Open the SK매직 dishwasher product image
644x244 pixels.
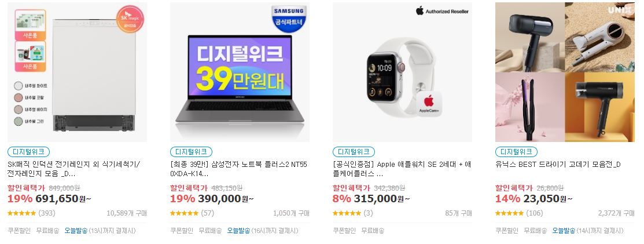pyautogui.click(x=77, y=72)
